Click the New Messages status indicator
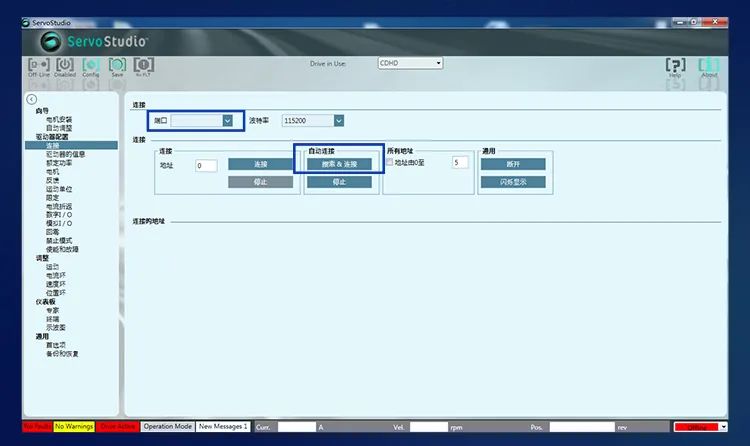 pos(223,426)
